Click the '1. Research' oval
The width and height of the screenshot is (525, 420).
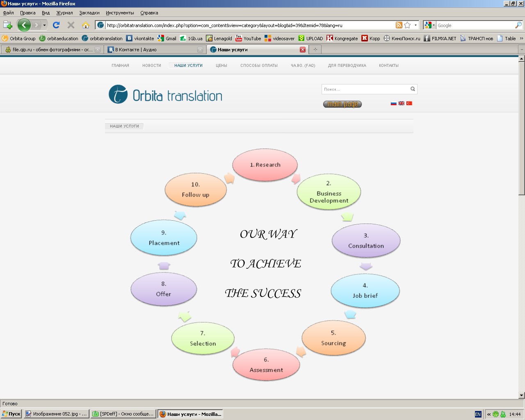[x=265, y=164]
